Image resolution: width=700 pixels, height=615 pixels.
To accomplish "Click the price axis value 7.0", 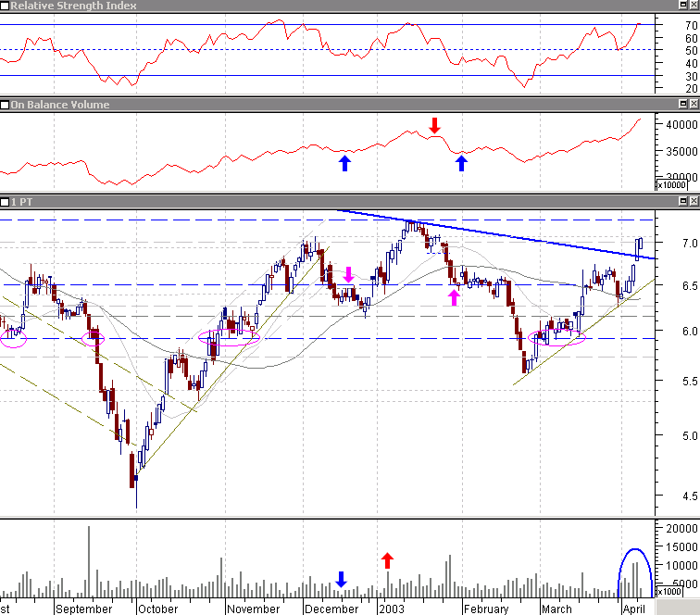I will click(x=690, y=244).
